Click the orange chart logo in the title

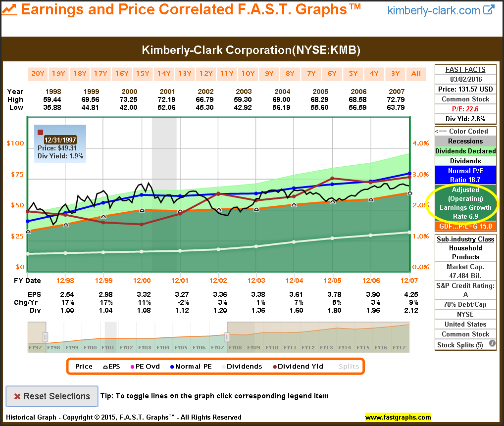tap(10, 9)
